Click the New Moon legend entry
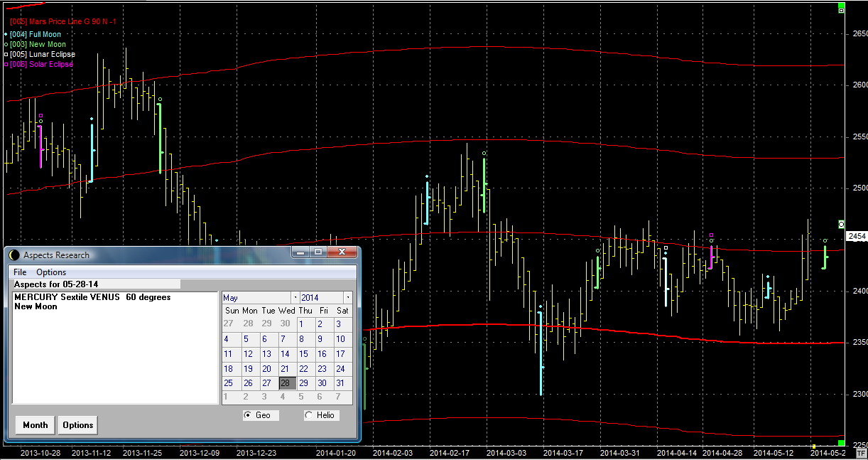This screenshot has height=460, width=868. pos(33,44)
